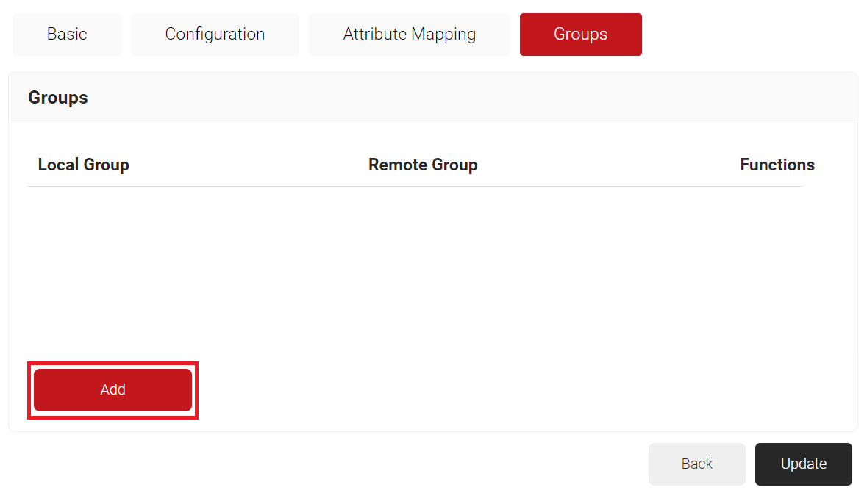Sort the table by Remote Group

[423, 165]
